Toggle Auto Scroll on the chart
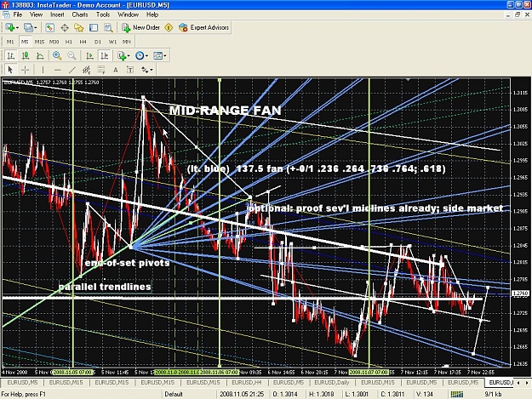The height and width of the screenshot is (399, 532). coord(89,55)
